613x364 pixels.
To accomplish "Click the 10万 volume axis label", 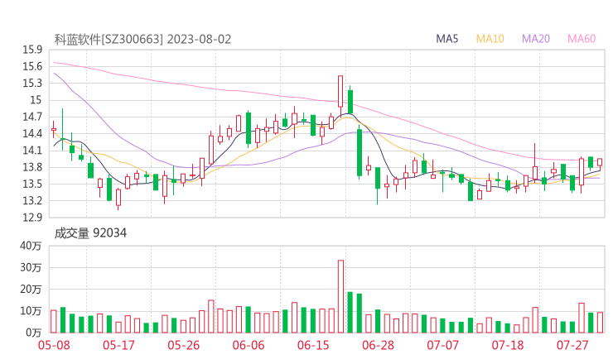I will pyautogui.click(x=31, y=311).
